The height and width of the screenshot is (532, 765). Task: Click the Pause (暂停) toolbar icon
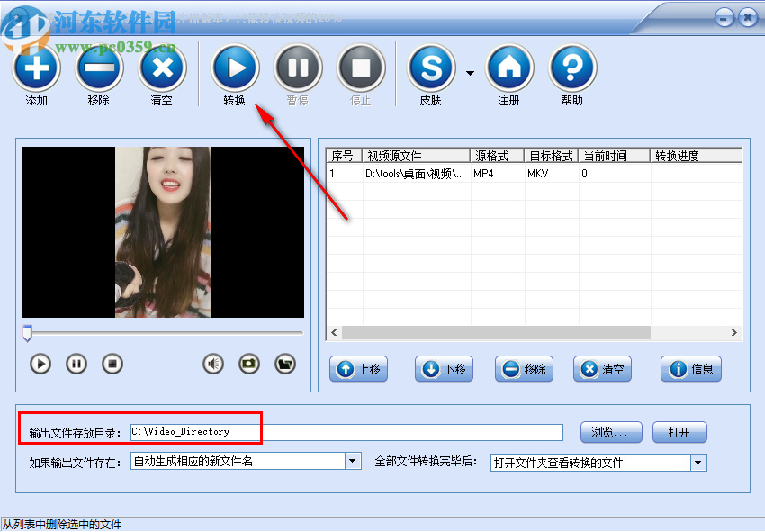[x=298, y=68]
